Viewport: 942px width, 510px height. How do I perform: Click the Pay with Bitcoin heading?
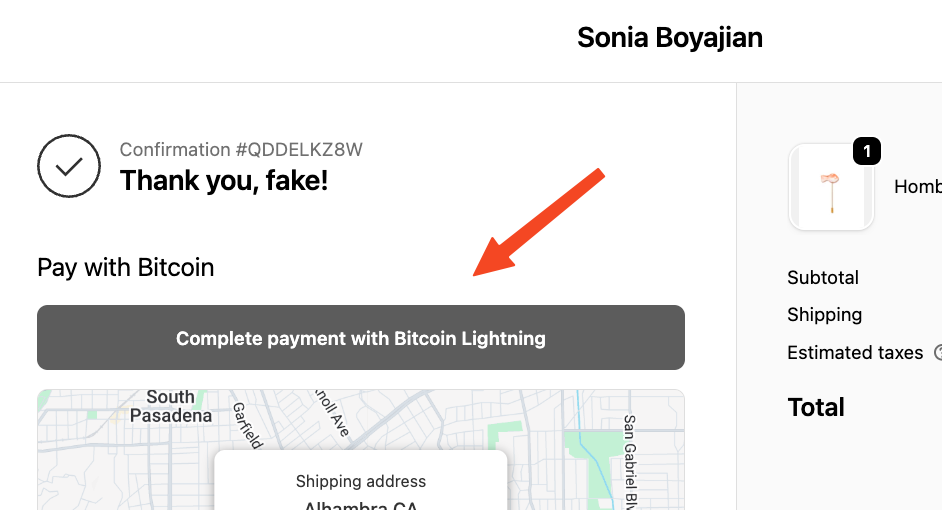pos(126,267)
